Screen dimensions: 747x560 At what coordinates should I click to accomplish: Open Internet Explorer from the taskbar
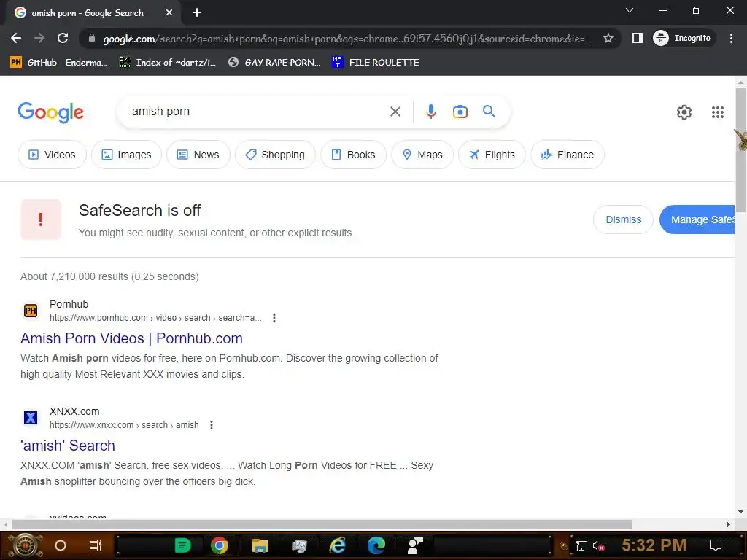point(337,545)
